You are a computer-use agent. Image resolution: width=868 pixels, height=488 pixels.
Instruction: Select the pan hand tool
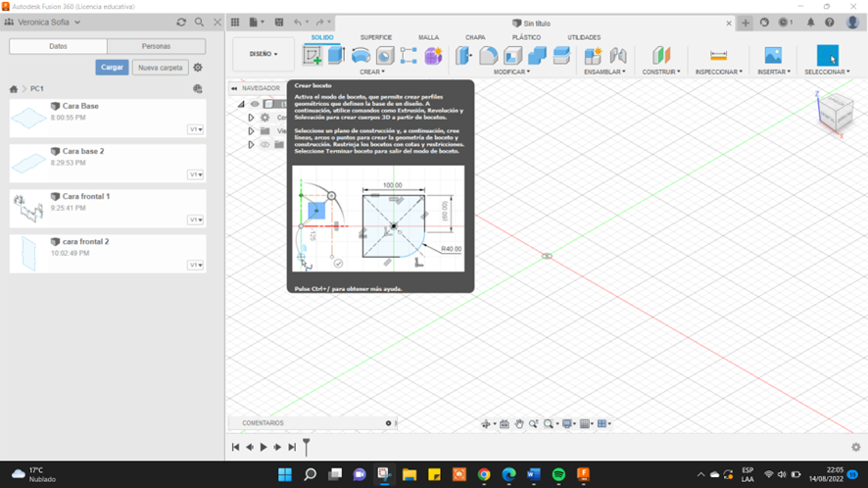click(x=518, y=423)
